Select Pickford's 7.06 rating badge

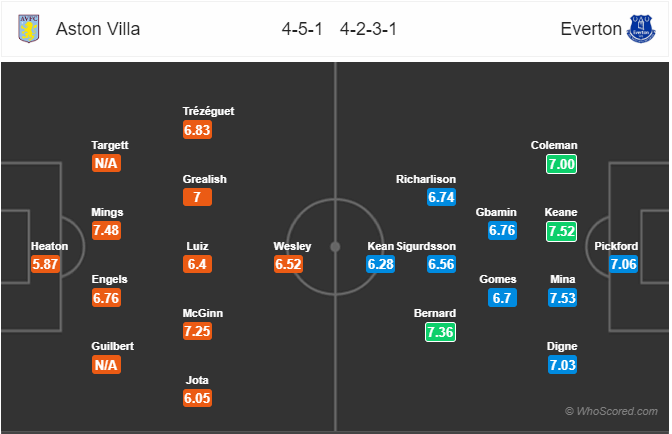click(x=624, y=264)
